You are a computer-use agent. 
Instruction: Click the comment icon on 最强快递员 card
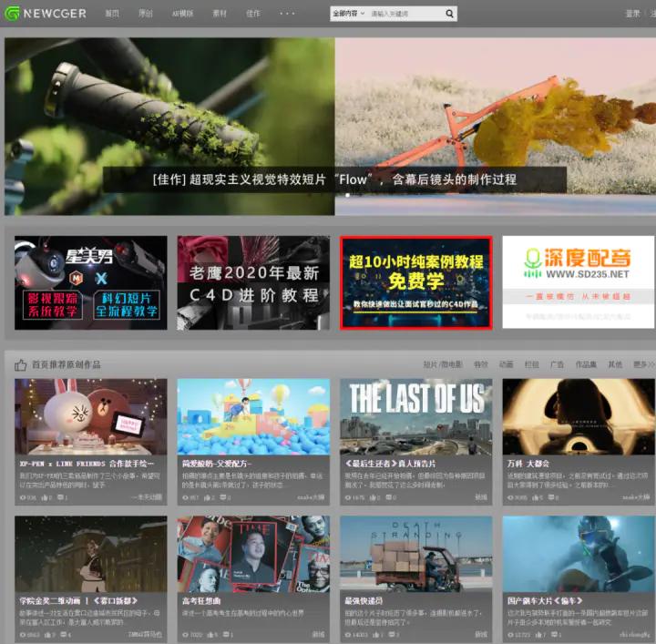(x=392, y=634)
